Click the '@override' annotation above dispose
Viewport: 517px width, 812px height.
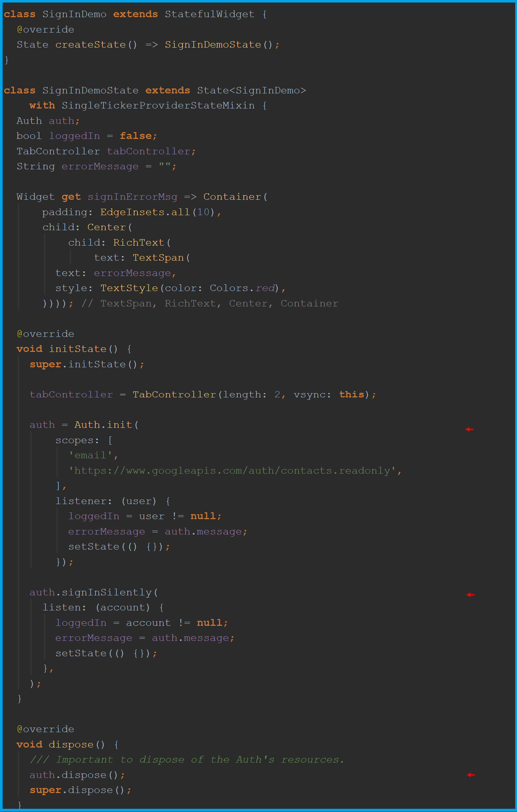click(x=45, y=729)
